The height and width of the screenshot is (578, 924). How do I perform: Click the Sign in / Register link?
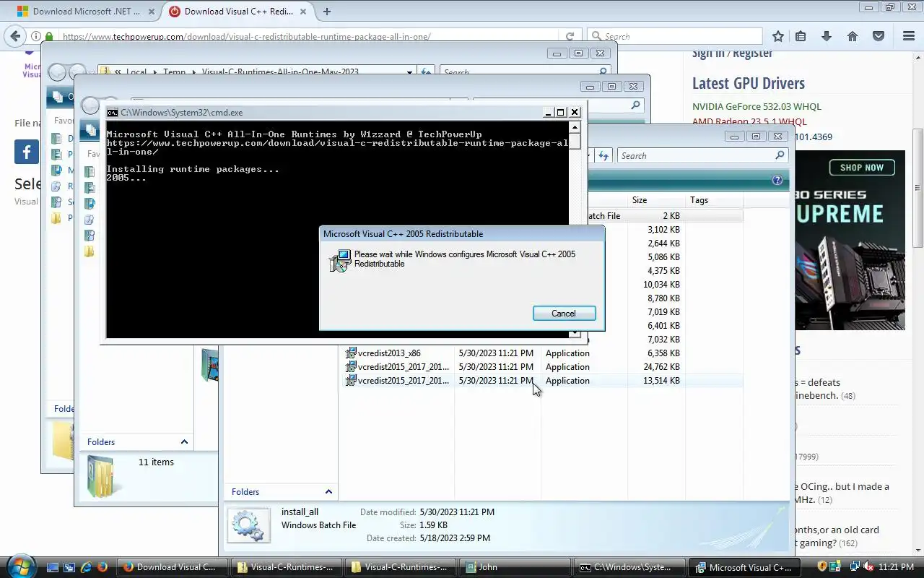732,53
